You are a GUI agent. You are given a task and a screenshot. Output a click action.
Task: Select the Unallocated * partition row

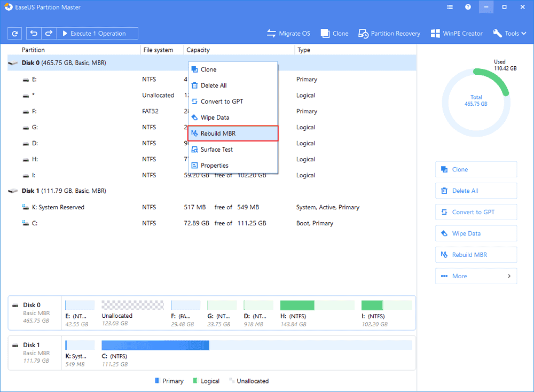coord(211,96)
